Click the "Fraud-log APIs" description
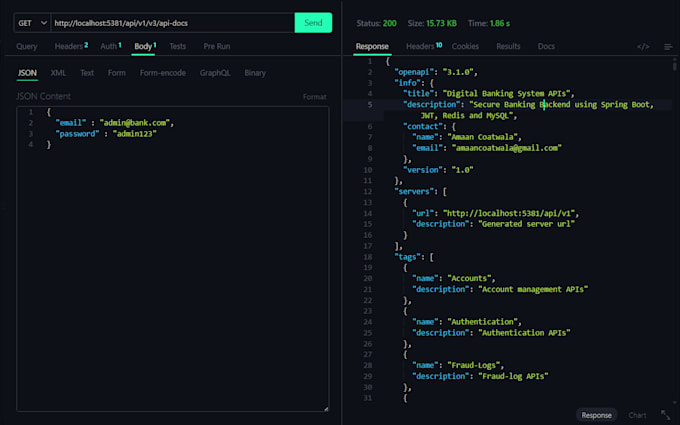680x425 pixels. click(x=513, y=376)
